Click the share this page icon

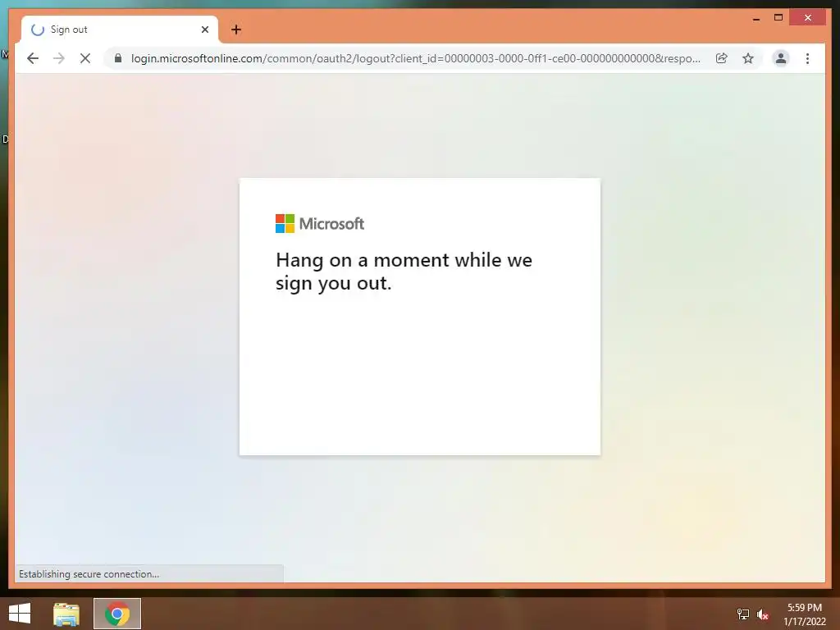click(722, 58)
